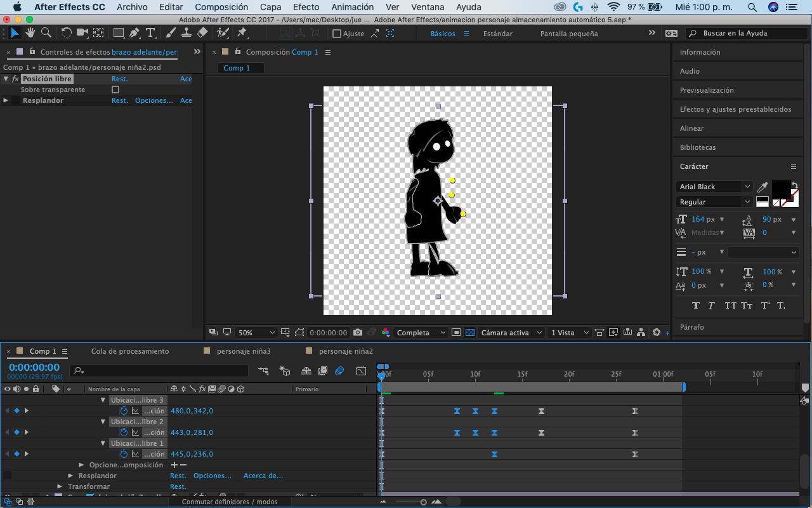The width and height of the screenshot is (812, 508).
Task: Select the Zoom magnifier tool
Action: tap(46, 33)
